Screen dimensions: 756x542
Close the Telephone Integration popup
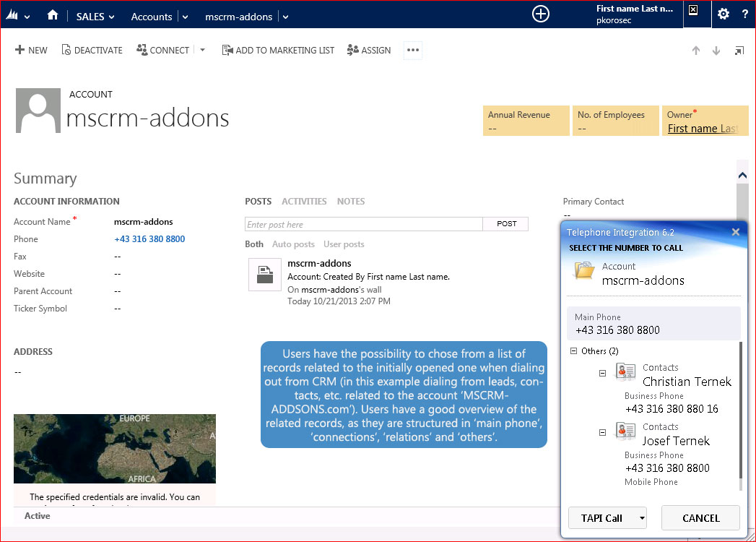735,232
